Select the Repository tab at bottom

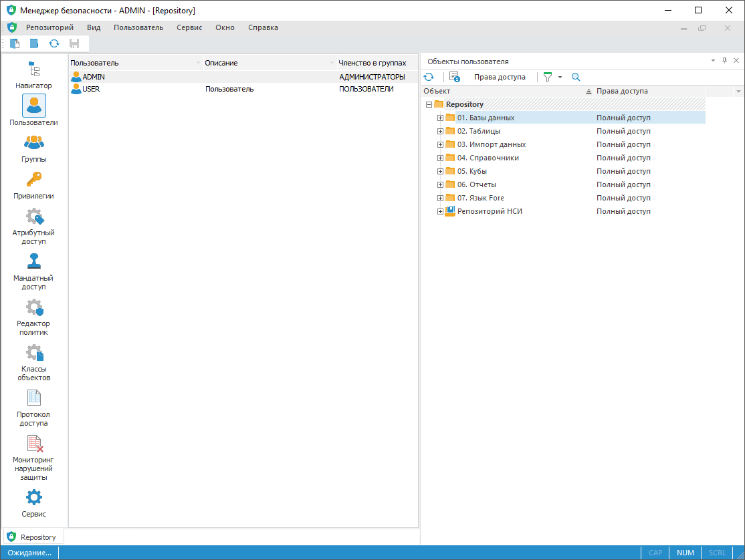(x=33, y=537)
